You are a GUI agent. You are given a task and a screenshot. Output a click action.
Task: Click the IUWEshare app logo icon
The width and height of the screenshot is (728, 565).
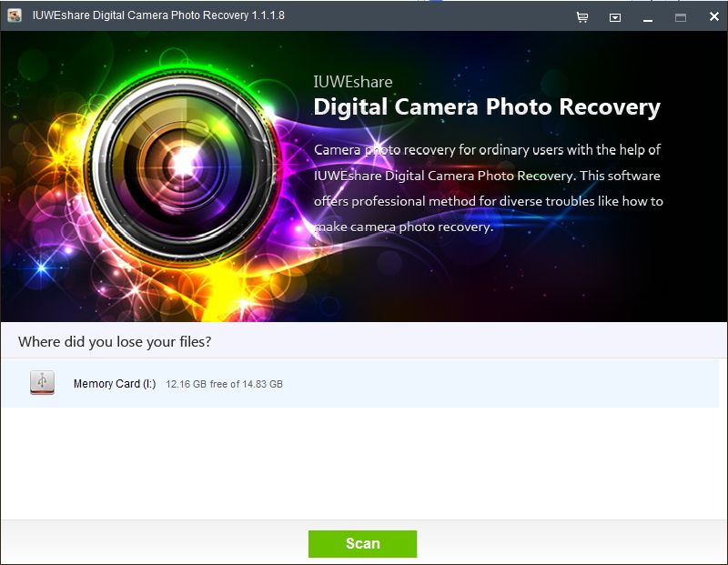click(14, 15)
